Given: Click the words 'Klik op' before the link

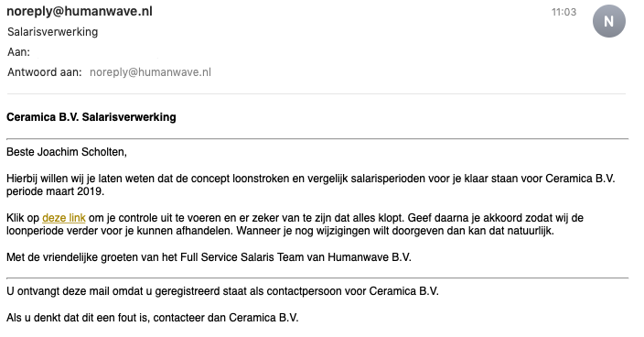Looking at the screenshot, I should 23,218.
